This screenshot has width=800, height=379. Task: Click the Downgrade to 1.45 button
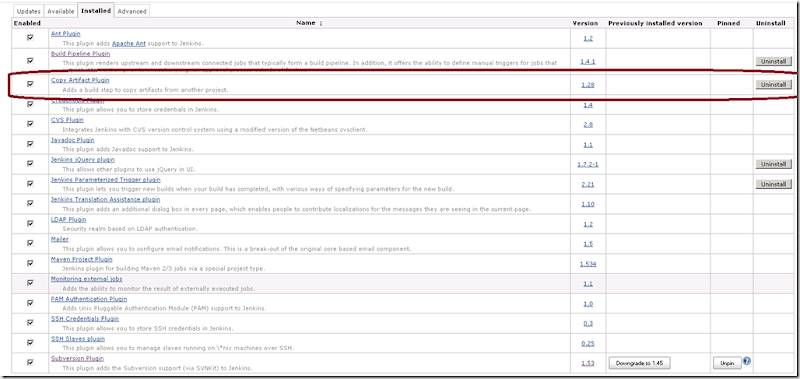tap(639, 363)
